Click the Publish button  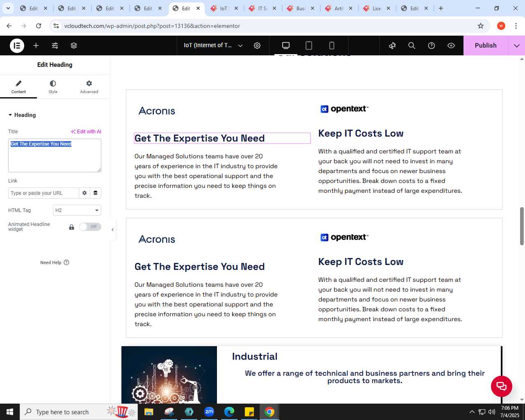click(486, 46)
